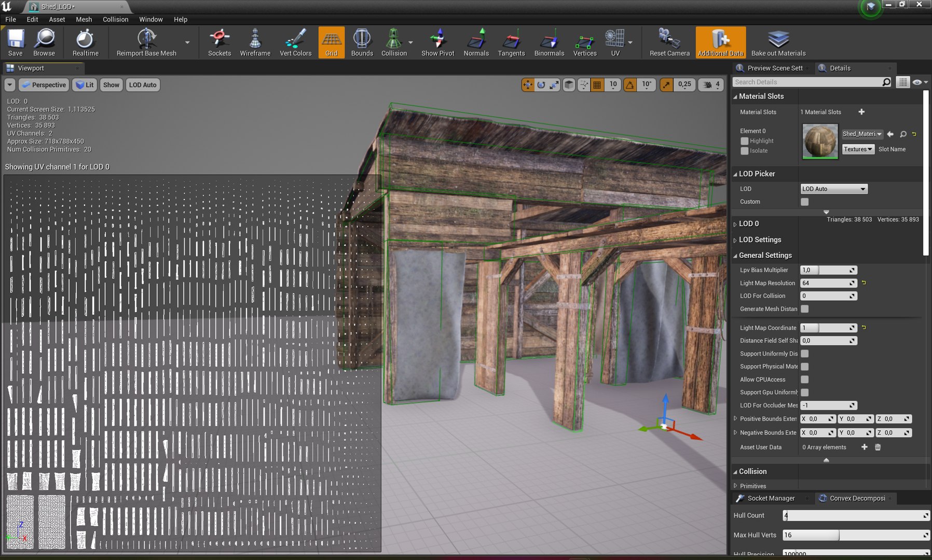Open the Textures dropdown

pos(858,149)
